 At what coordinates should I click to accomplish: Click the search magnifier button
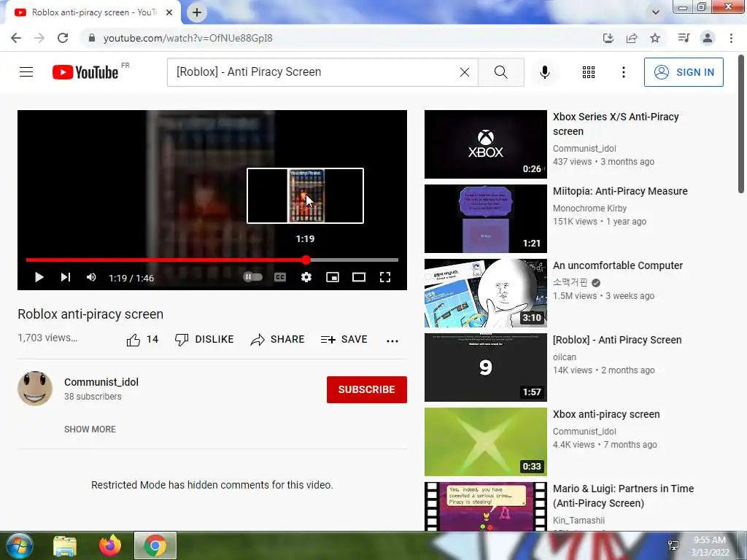(x=500, y=72)
